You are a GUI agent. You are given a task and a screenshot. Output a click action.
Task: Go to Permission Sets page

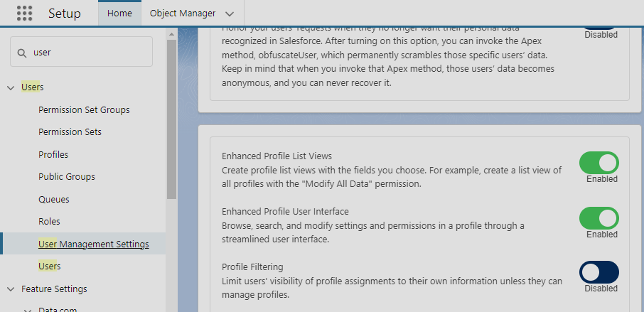pos(70,132)
